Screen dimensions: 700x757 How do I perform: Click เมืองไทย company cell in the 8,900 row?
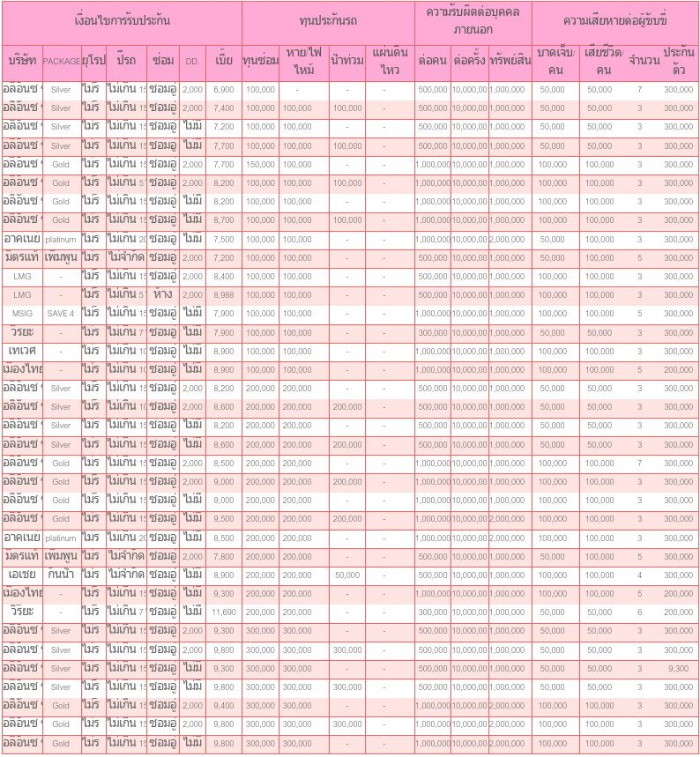point(22,370)
